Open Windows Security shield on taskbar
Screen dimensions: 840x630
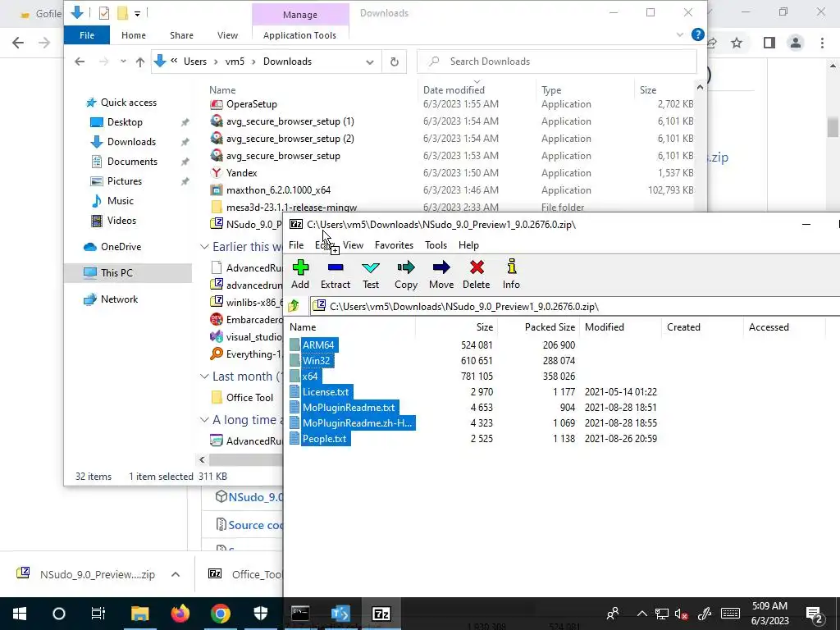[260, 614]
